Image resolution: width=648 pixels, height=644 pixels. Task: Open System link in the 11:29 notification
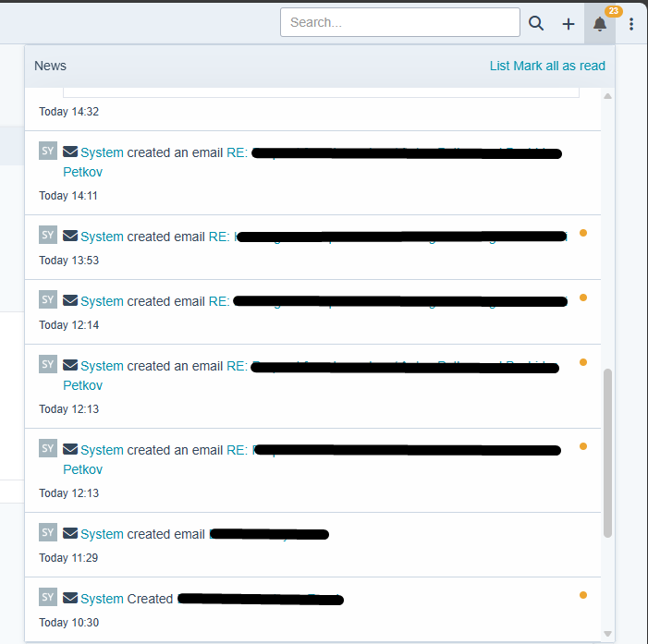point(102,534)
